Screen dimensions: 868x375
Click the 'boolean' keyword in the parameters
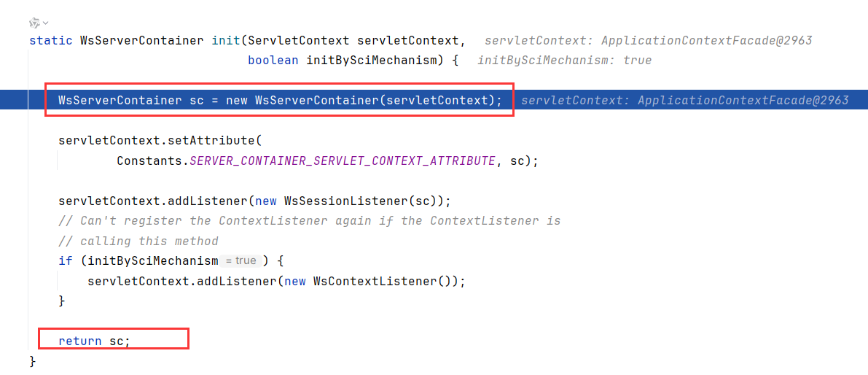[273, 61]
